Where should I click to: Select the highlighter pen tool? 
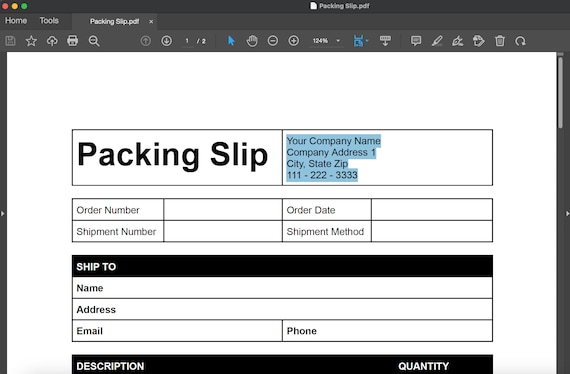click(x=437, y=41)
